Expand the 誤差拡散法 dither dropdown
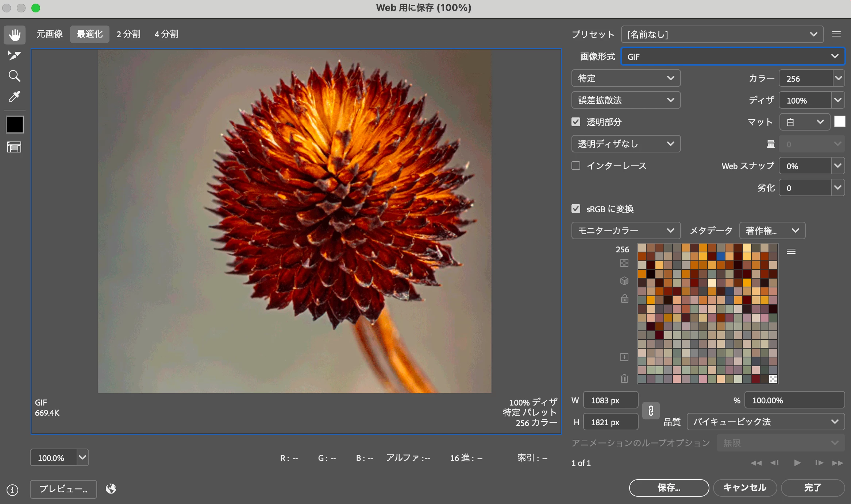Image resolution: width=851 pixels, height=504 pixels. click(x=626, y=100)
